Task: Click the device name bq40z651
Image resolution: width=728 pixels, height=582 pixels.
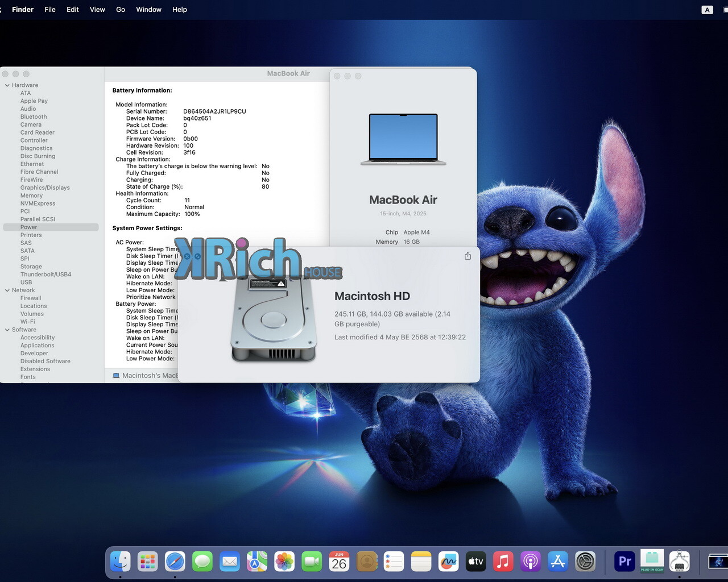Action: pyautogui.click(x=197, y=118)
